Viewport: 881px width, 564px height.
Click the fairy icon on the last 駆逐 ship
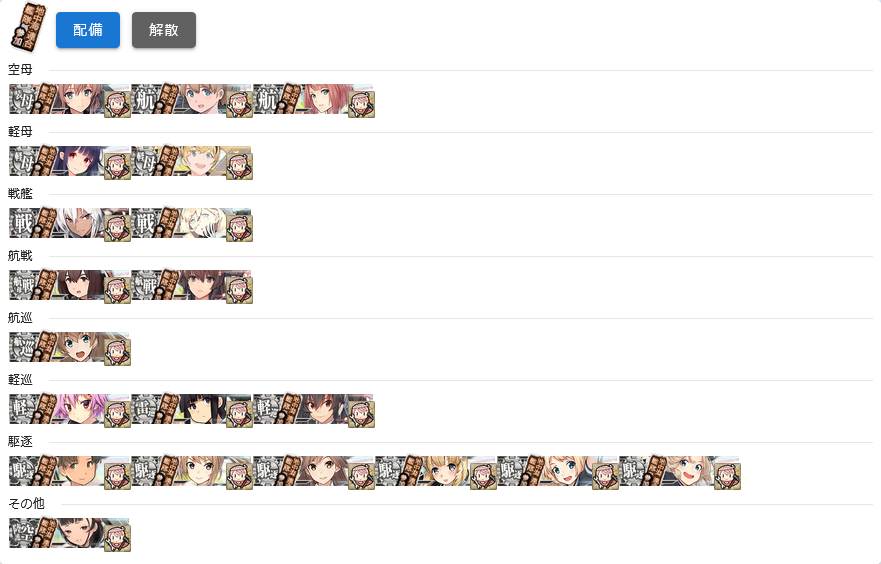(x=728, y=476)
